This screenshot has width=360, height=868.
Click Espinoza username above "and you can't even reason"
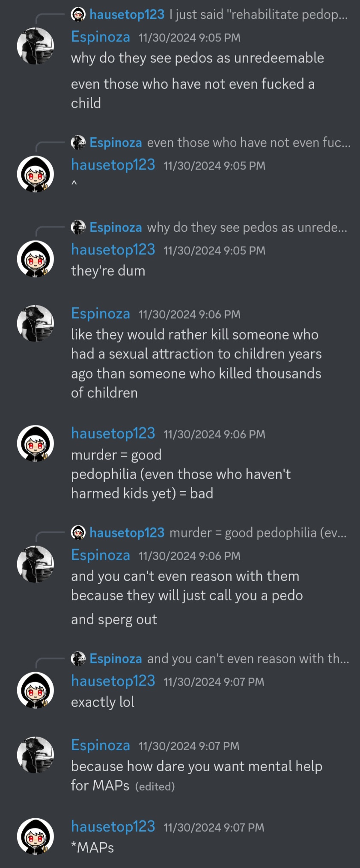[x=101, y=555]
